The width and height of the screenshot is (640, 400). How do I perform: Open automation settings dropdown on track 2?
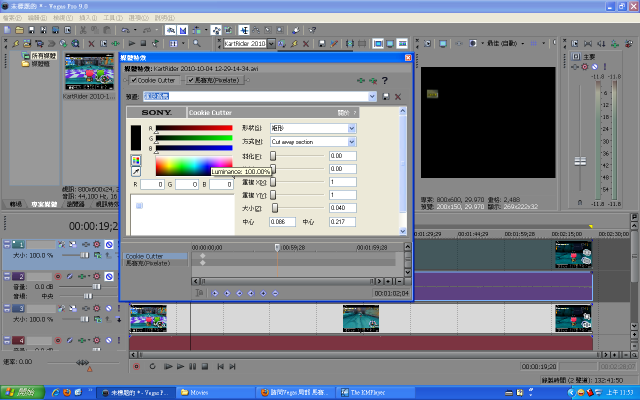coord(97,277)
